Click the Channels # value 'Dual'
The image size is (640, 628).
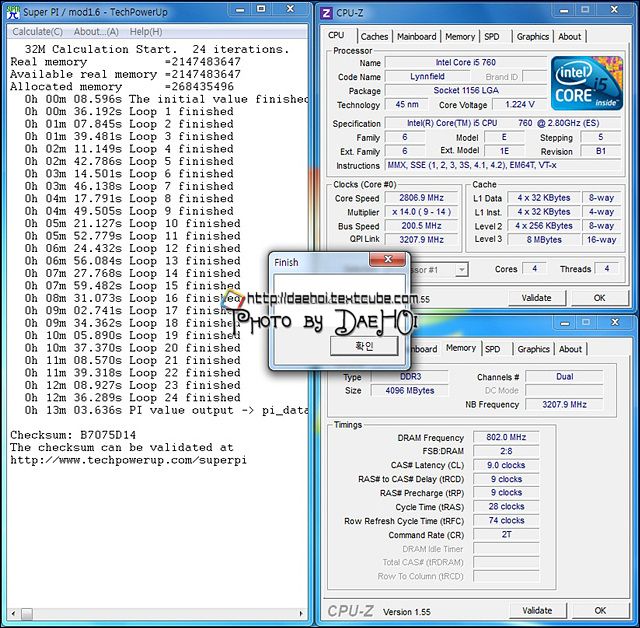pyautogui.click(x=564, y=376)
